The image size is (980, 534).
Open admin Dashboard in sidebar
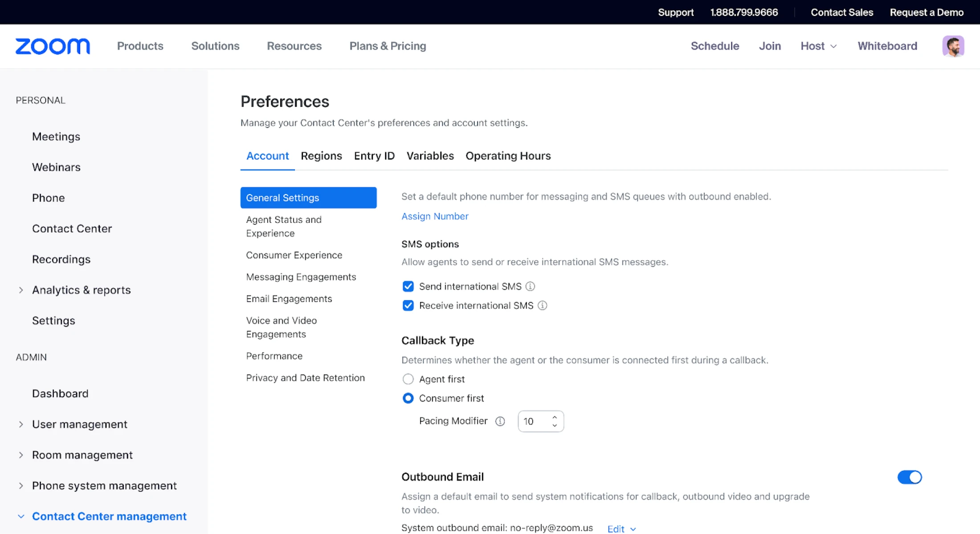60,394
